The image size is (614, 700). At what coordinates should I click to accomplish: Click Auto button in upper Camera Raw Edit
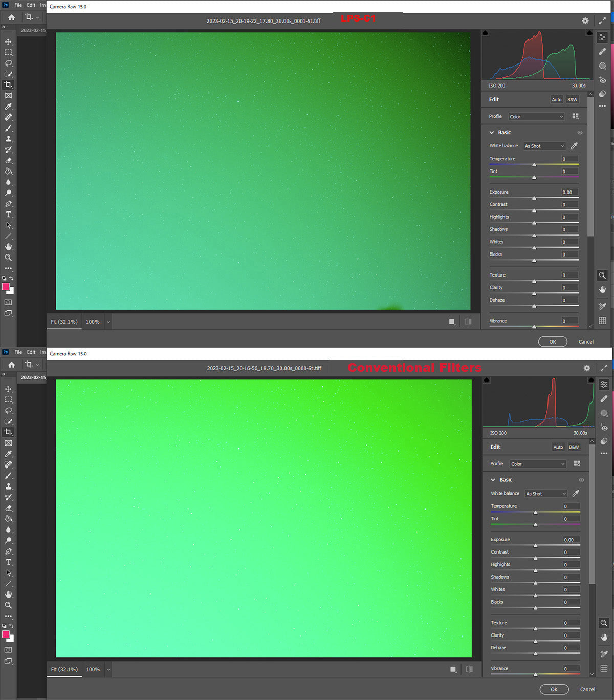(x=557, y=100)
